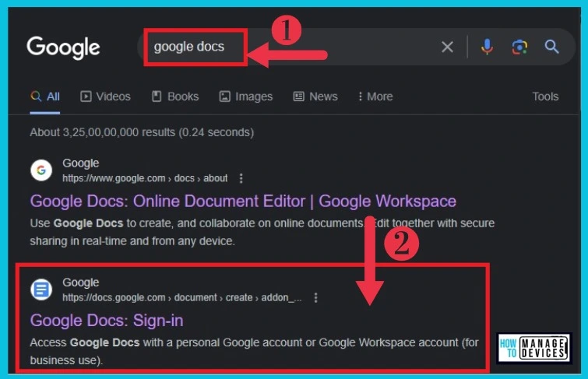The height and width of the screenshot is (379, 588).
Task: Click the https://www.google.com › docs › about URL
Action: (145, 178)
